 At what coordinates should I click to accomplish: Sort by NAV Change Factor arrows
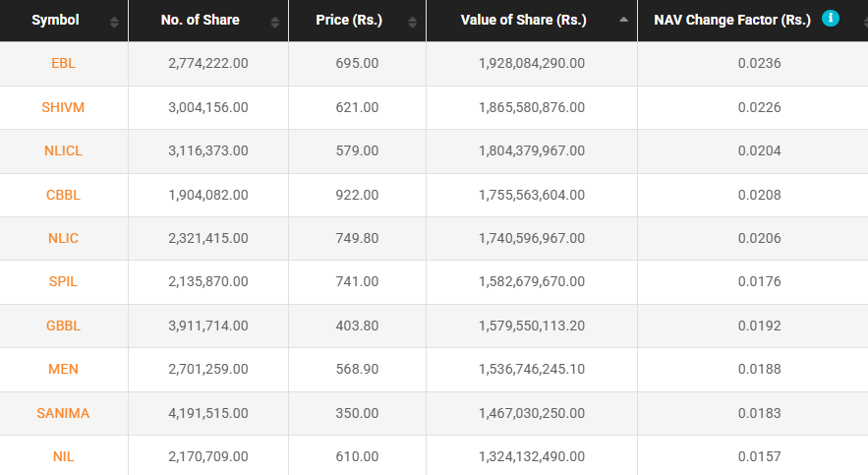865,23
